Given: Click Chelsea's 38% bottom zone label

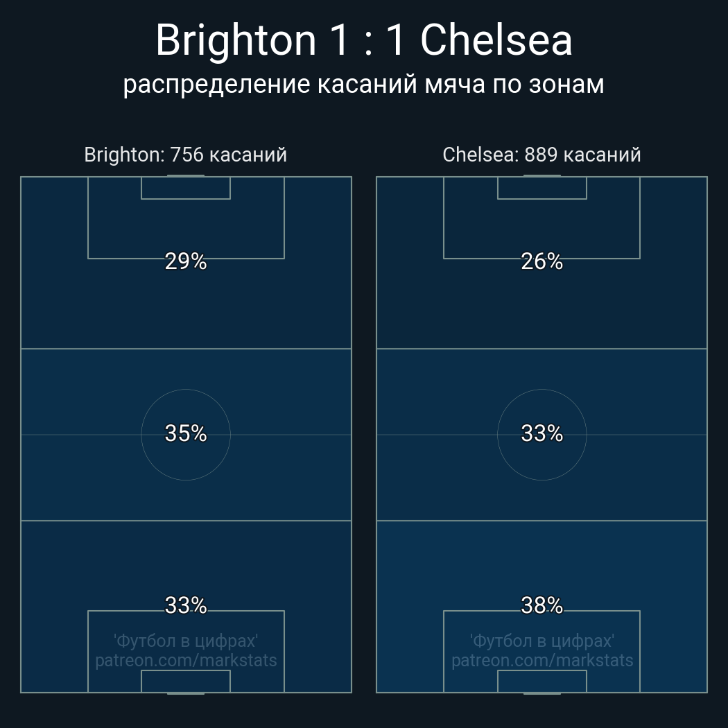Looking at the screenshot, I should tap(542, 605).
